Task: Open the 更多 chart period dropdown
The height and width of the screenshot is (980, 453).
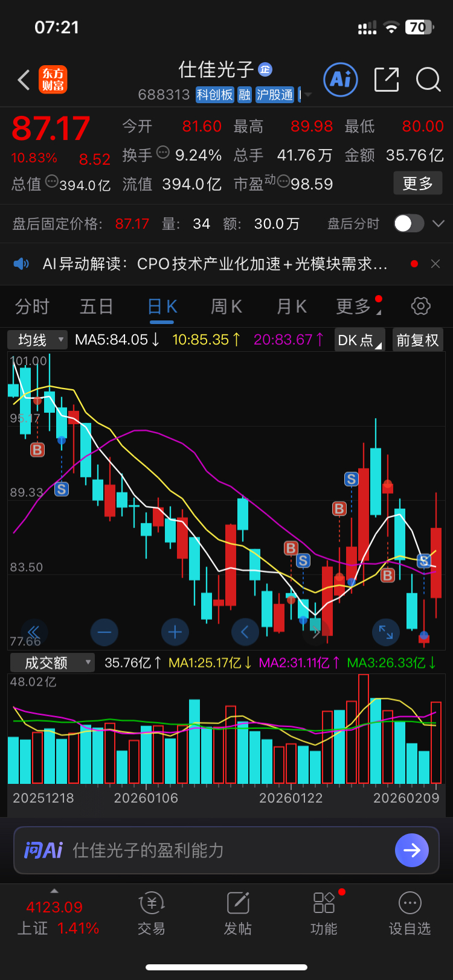Action: 358,306
